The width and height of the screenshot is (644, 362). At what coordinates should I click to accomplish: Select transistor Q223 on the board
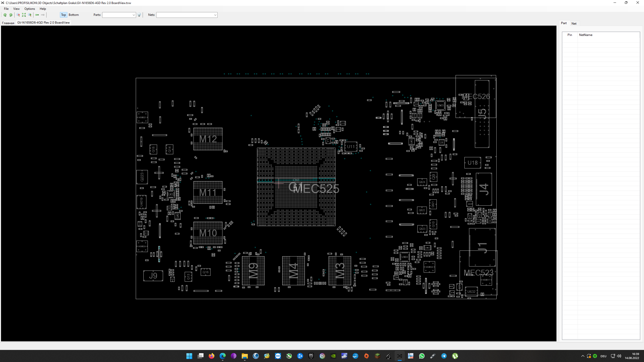(x=142, y=177)
